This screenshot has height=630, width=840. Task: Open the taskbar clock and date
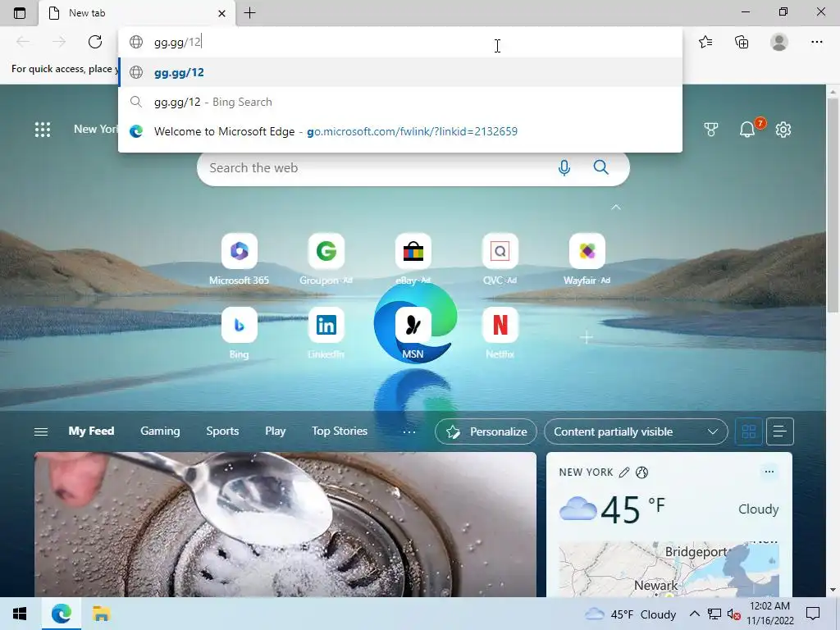(769, 614)
